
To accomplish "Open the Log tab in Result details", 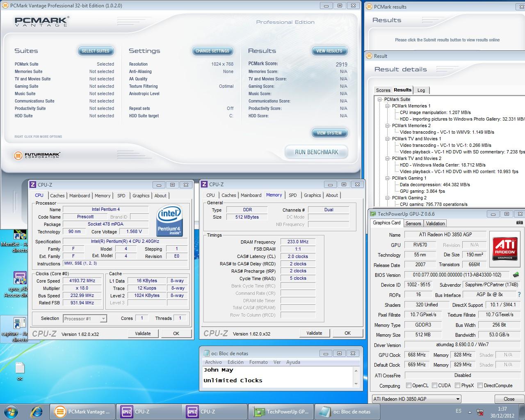I will coord(421,90).
